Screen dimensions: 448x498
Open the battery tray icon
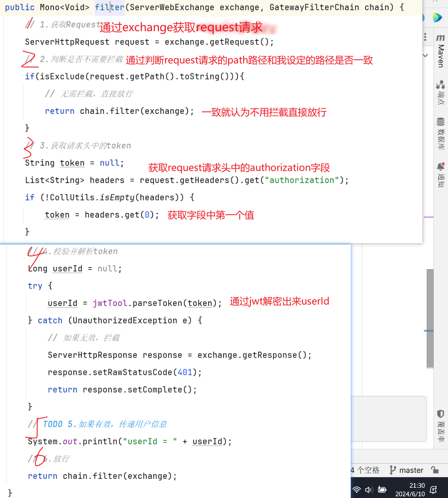coord(382,490)
